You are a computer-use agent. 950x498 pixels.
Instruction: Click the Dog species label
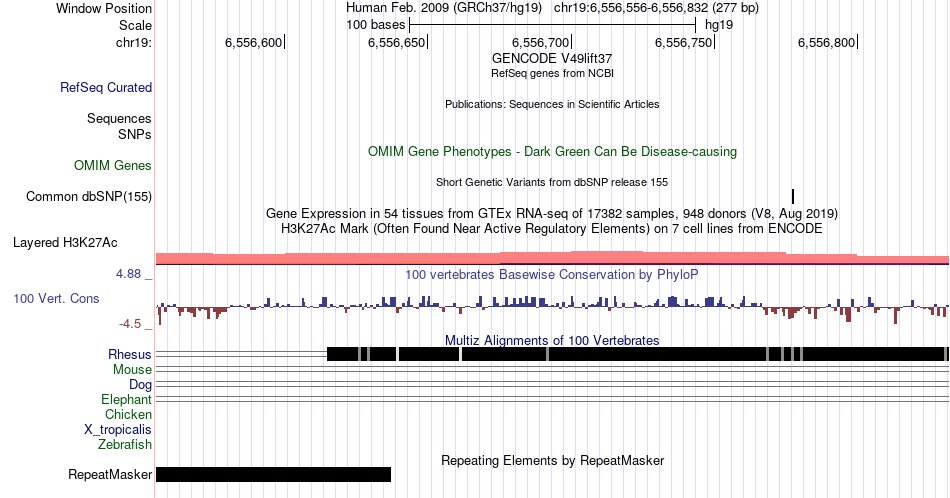[x=140, y=385]
